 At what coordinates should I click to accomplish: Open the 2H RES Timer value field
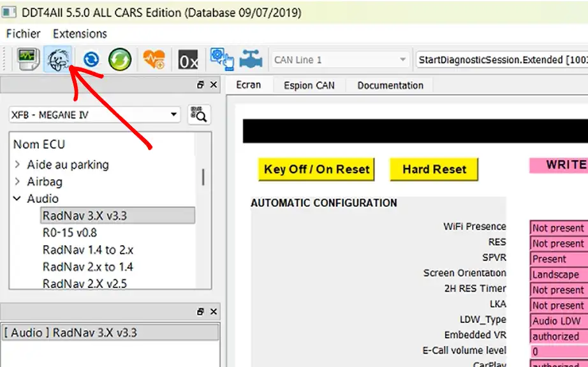[x=559, y=290]
